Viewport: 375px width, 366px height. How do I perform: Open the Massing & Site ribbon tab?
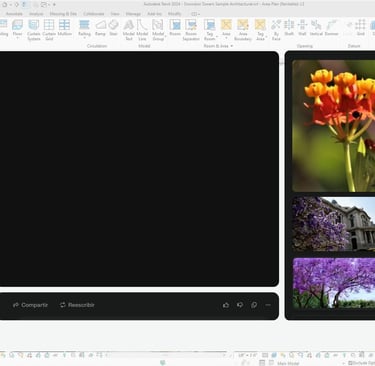click(63, 14)
